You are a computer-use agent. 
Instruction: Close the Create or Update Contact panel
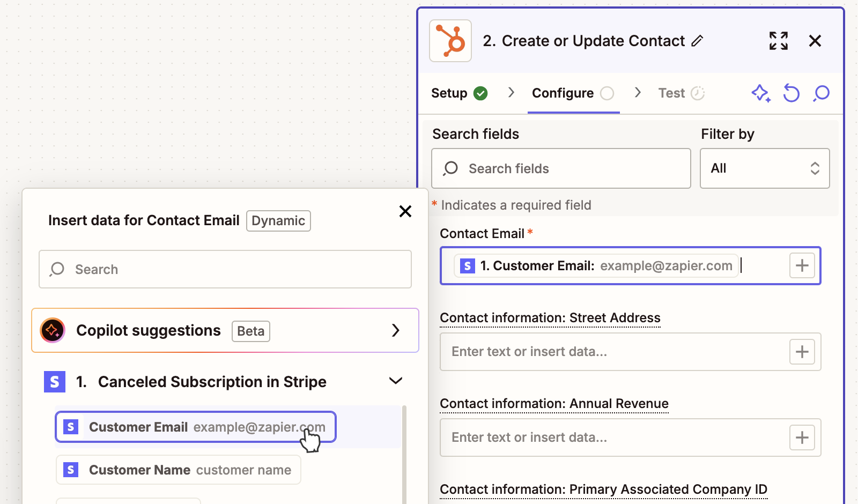(815, 41)
